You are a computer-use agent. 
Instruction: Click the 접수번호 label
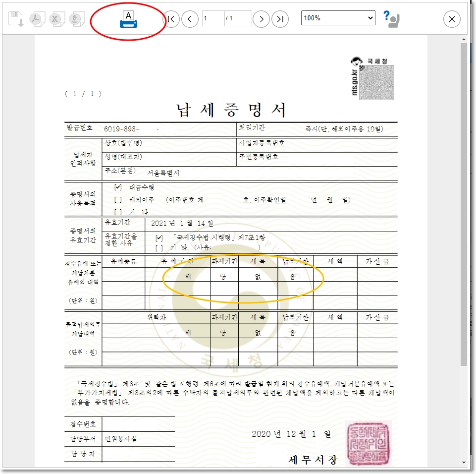point(83,424)
